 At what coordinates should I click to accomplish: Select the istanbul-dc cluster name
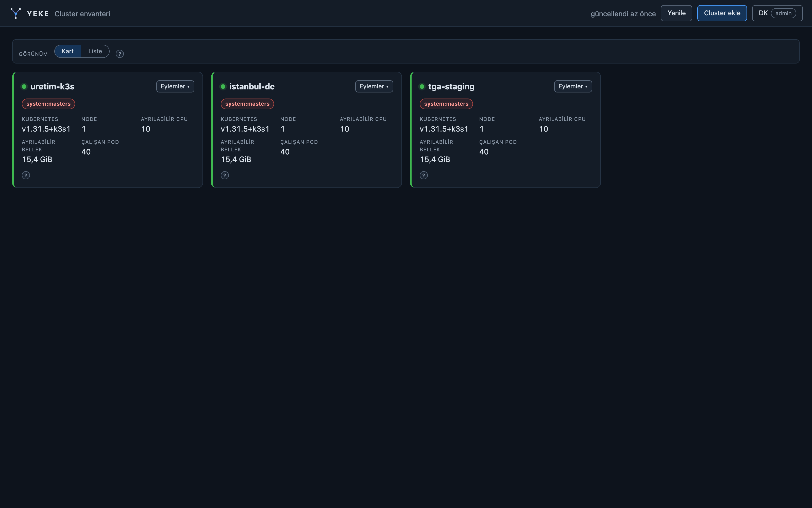click(x=252, y=87)
